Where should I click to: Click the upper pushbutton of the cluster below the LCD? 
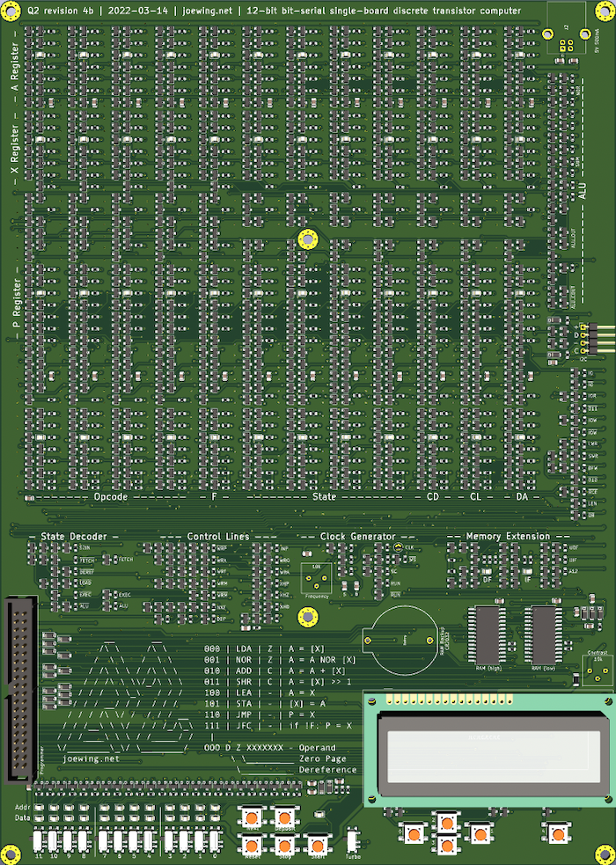(447, 823)
